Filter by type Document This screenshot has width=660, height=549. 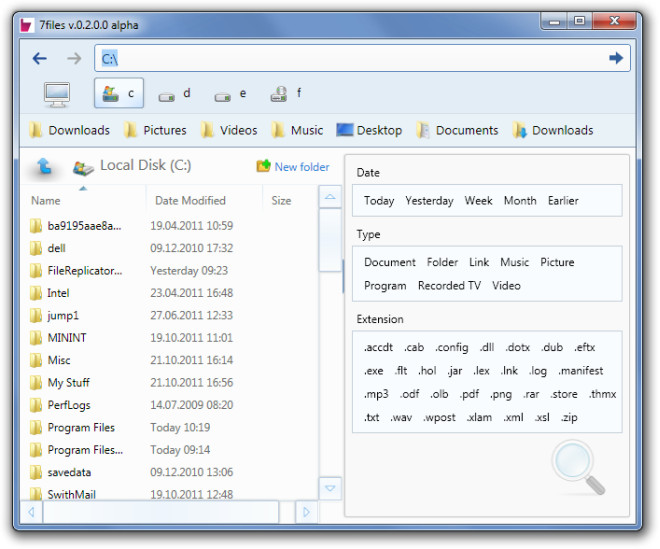(x=390, y=262)
